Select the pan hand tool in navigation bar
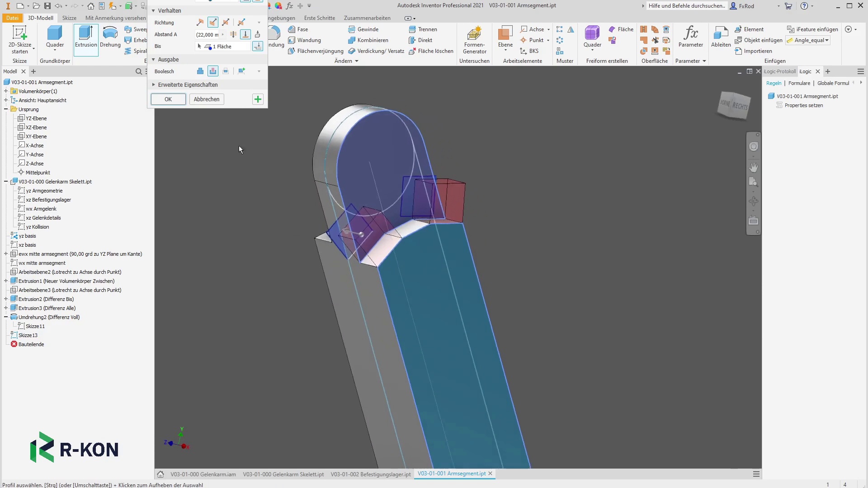The image size is (868, 488). pyautogui.click(x=753, y=167)
